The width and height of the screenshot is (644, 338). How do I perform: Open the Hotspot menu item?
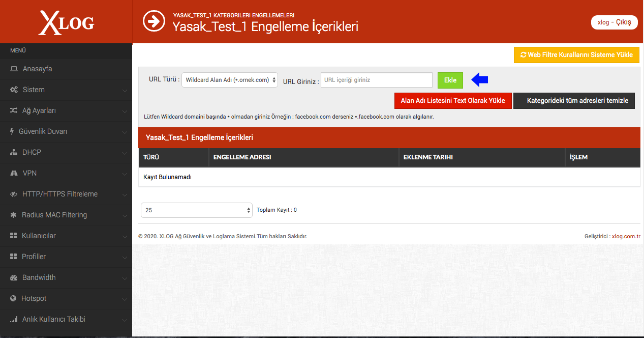[66, 298]
